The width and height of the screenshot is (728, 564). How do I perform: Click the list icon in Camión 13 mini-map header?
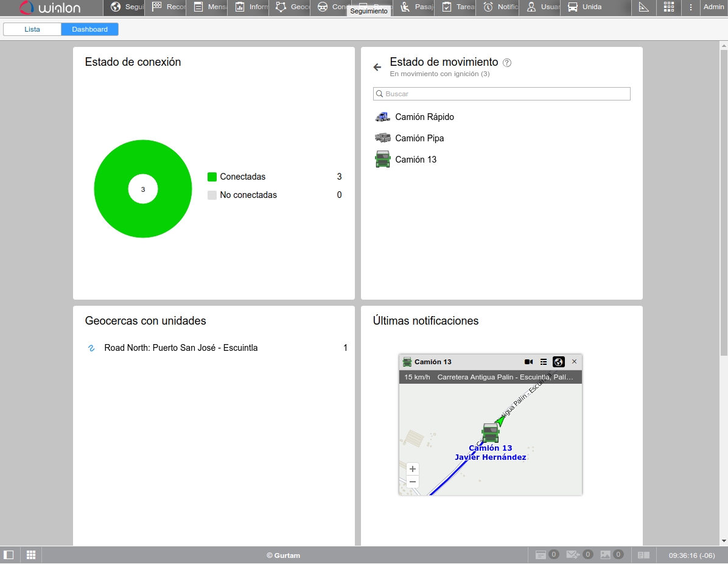[x=544, y=362]
